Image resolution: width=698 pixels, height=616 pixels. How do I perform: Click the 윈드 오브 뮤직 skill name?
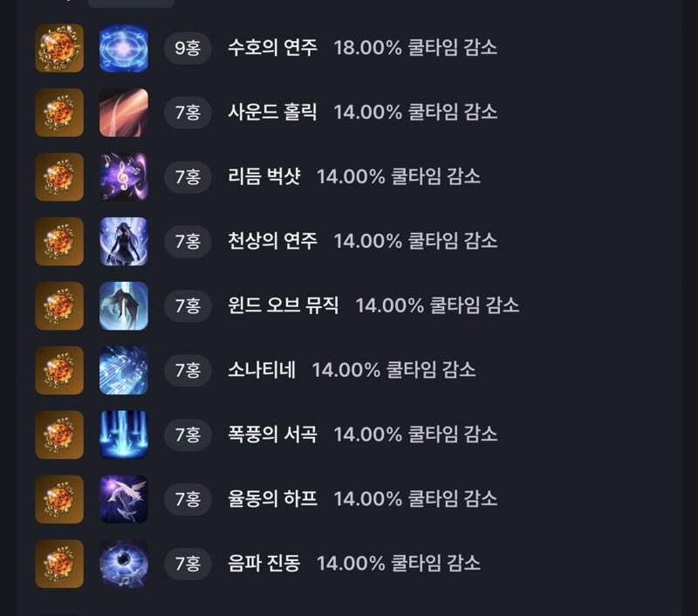283,305
